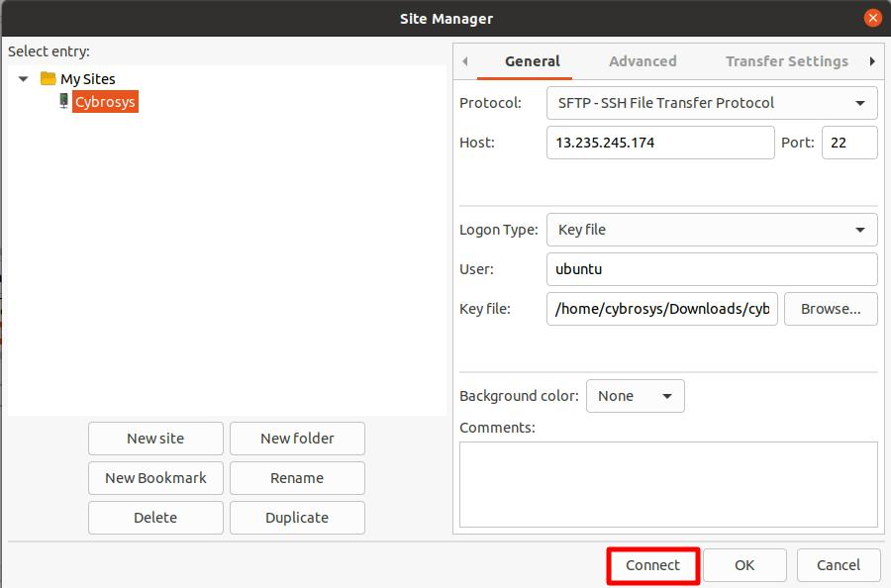891x588 pixels.
Task: Select the General tab
Action: pos(532,60)
